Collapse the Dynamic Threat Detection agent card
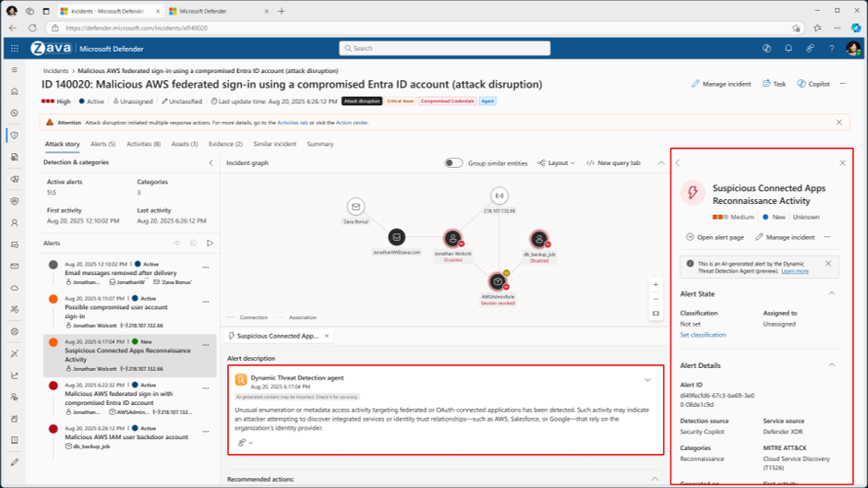The height and width of the screenshot is (488, 868). click(x=647, y=380)
